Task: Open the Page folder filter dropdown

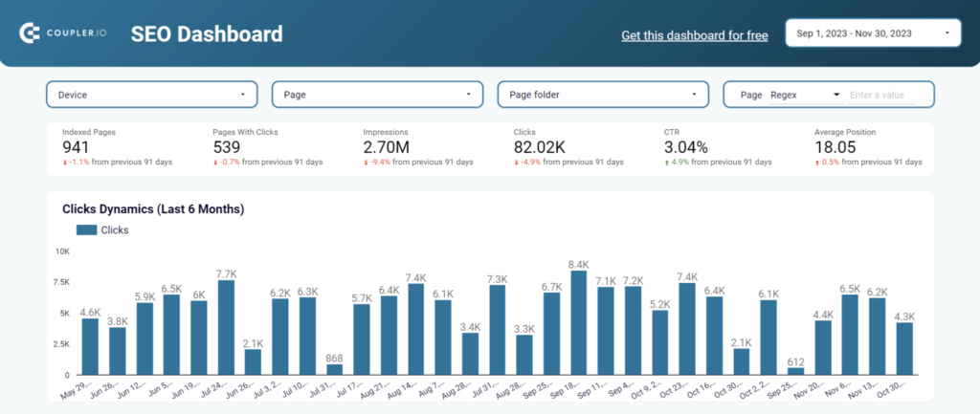Action: 603,95
